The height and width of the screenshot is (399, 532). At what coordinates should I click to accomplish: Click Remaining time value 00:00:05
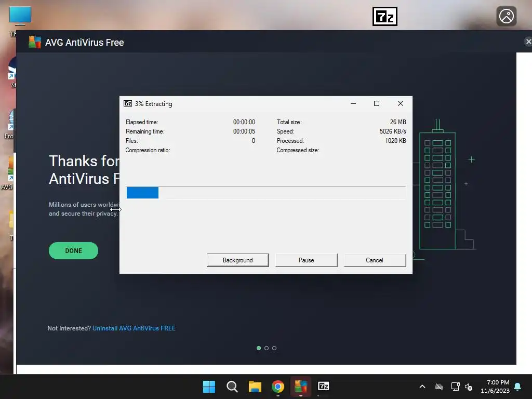244,131
